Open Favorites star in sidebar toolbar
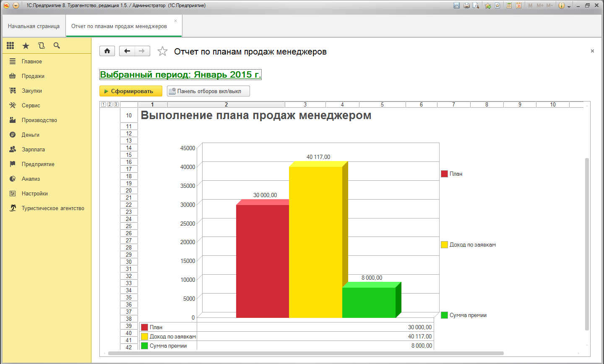The image size is (604, 364). coord(26,46)
